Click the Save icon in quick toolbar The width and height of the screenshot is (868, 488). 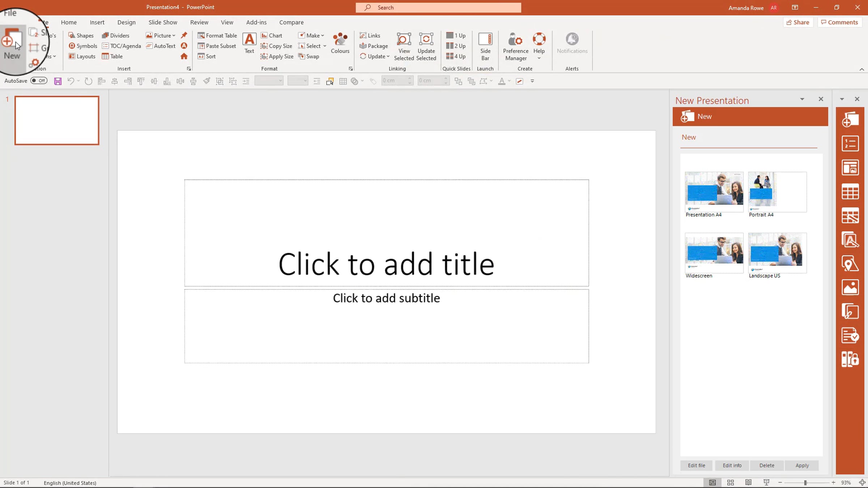pyautogui.click(x=58, y=81)
